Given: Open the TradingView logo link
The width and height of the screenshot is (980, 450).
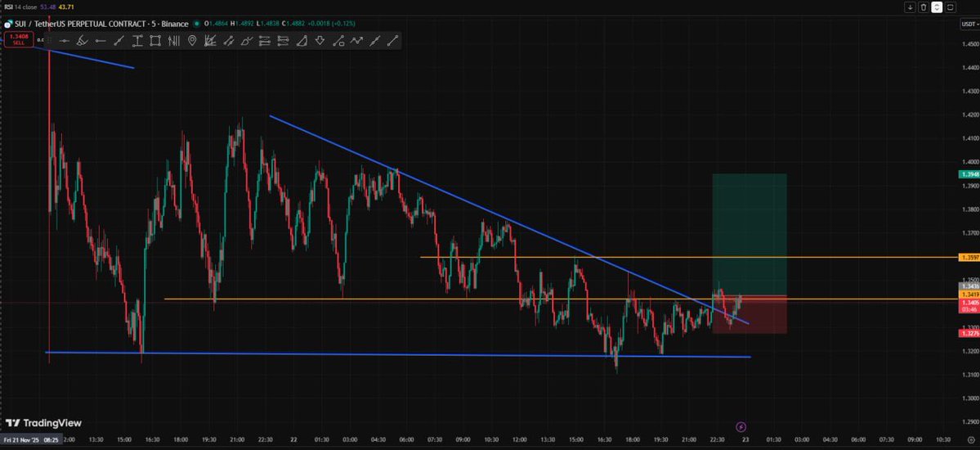Looking at the screenshot, I should (43, 423).
